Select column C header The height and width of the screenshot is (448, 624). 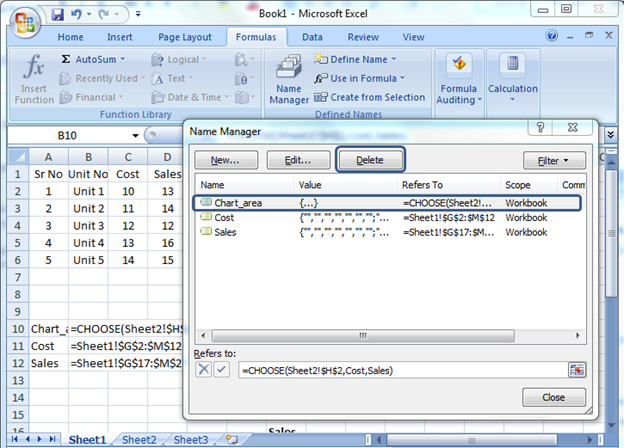point(128,157)
